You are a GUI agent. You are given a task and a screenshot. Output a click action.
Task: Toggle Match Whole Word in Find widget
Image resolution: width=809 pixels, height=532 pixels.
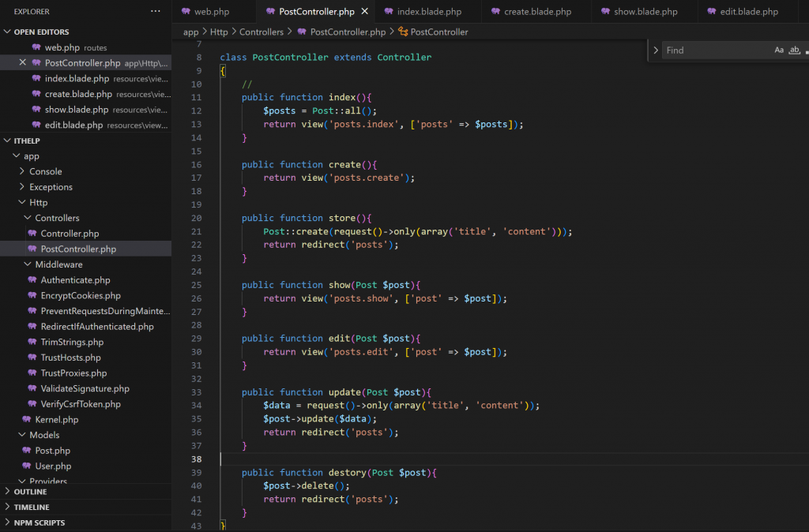click(795, 50)
